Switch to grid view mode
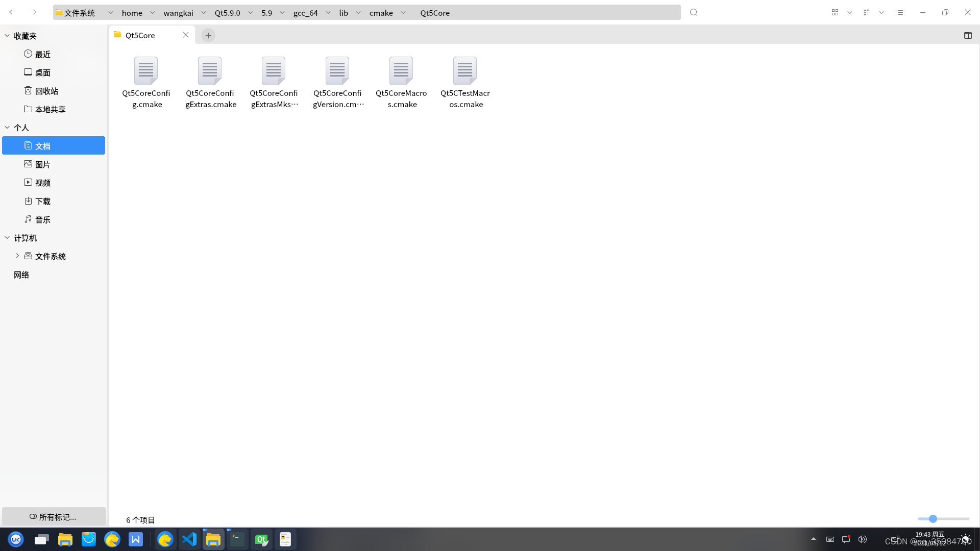This screenshot has width=980, height=551. click(x=835, y=12)
